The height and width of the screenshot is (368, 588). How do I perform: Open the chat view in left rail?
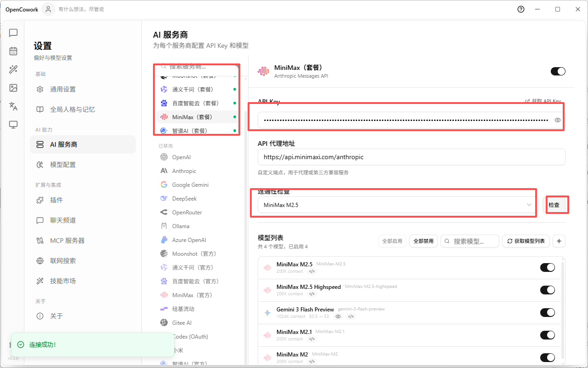[13, 33]
